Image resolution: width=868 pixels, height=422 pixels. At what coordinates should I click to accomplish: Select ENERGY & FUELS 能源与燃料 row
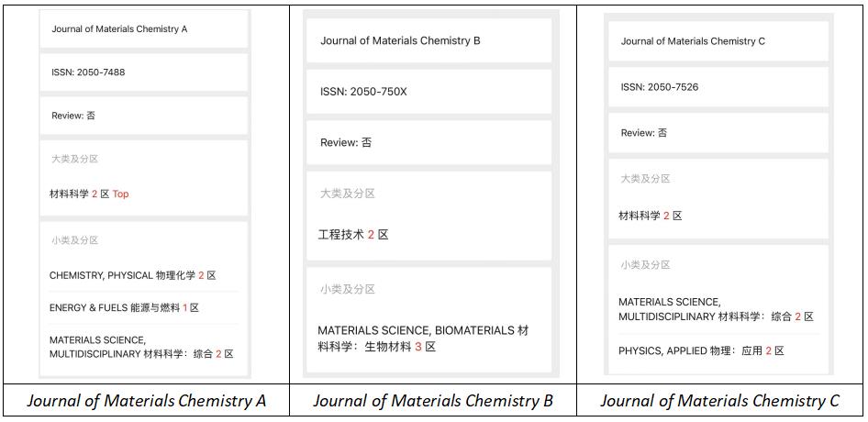[x=143, y=307]
